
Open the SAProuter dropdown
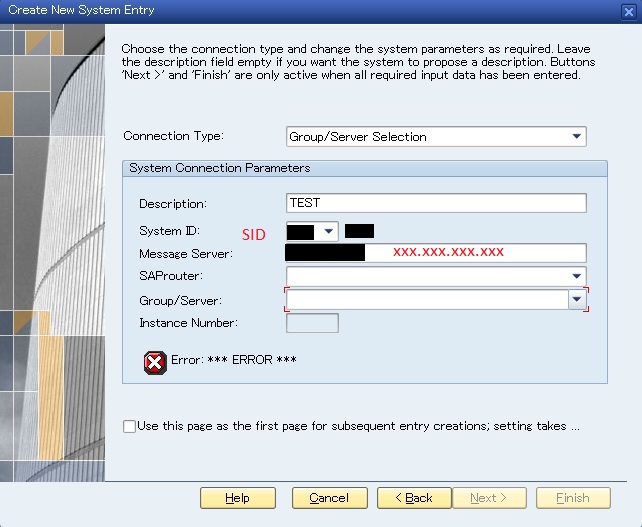[436, 276]
